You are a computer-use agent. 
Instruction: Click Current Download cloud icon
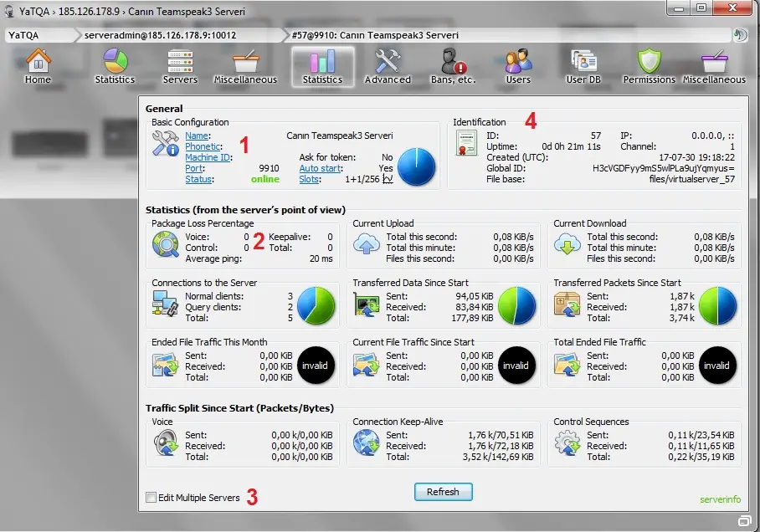[567, 243]
